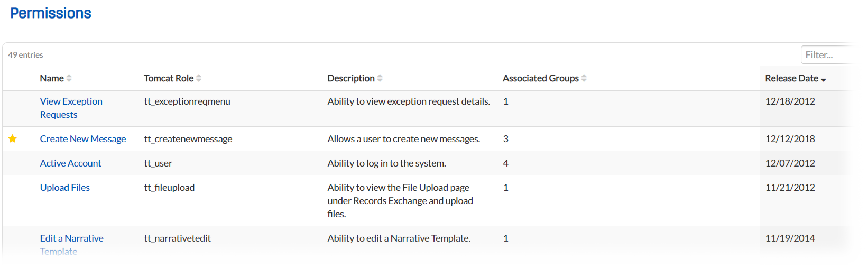
Task: Open the Active Account permission link
Action: (x=70, y=163)
